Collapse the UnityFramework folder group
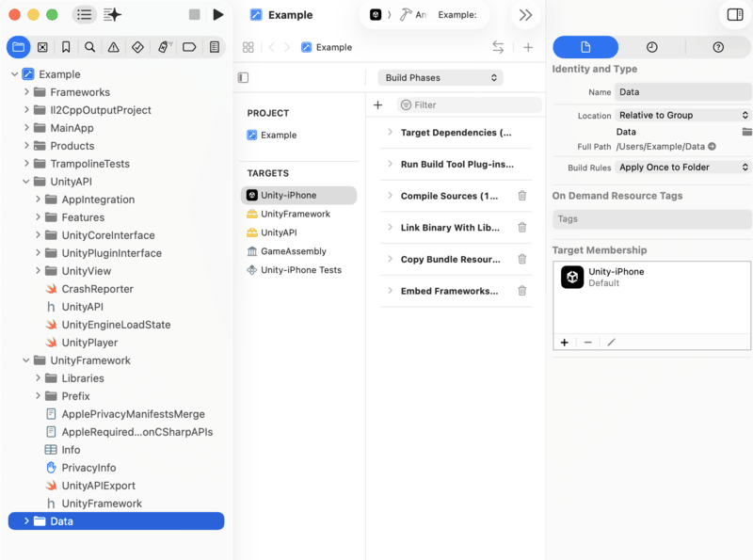Screen dimensions: 753x560 [x=26, y=360]
